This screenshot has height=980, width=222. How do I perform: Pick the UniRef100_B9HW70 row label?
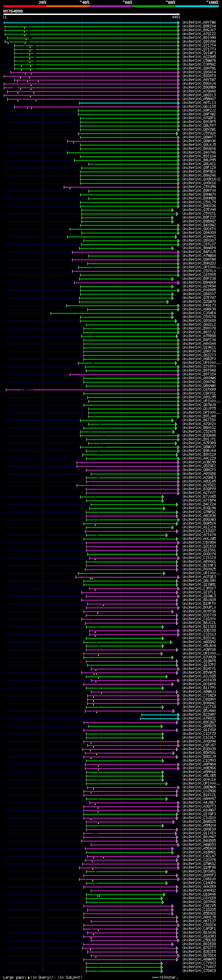pos(199,195)
